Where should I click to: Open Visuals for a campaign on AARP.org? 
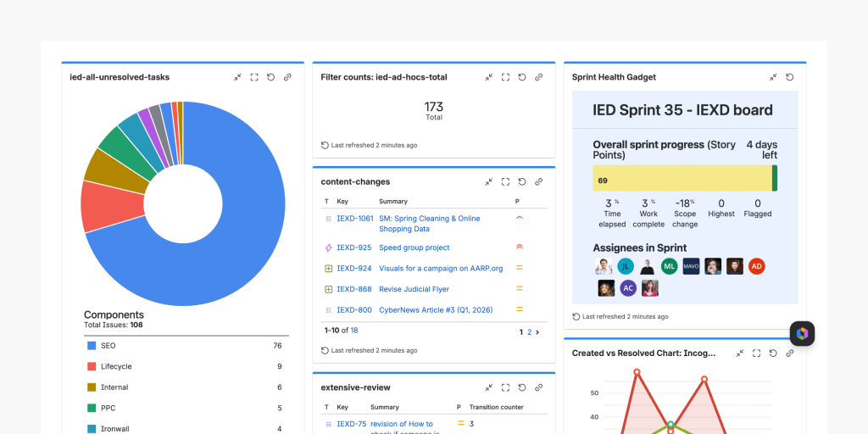(x=441, y=269)
